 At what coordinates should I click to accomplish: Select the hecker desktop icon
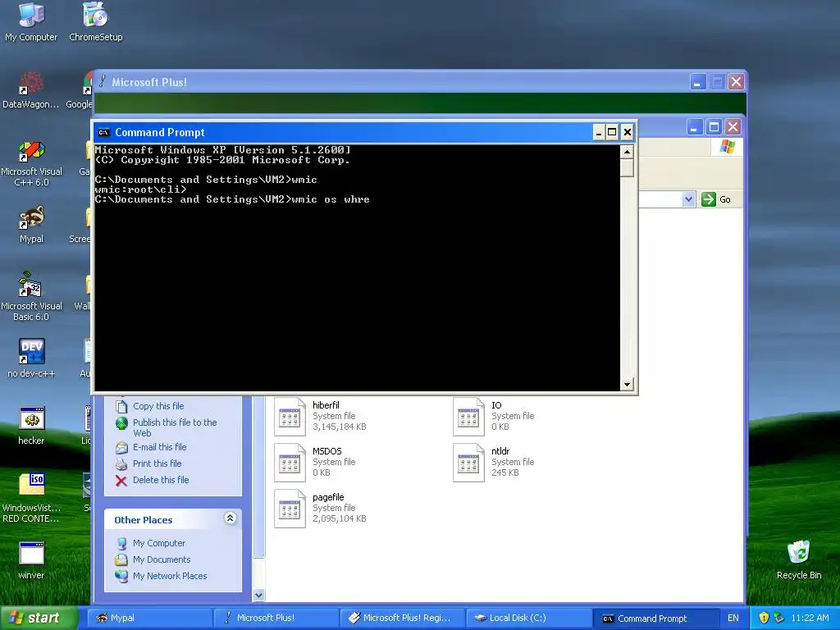(x=31, y=425)
